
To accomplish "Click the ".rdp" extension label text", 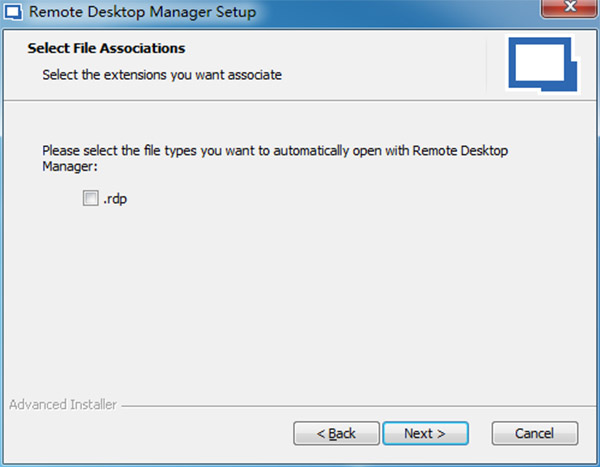I will [x=116, y=199].
